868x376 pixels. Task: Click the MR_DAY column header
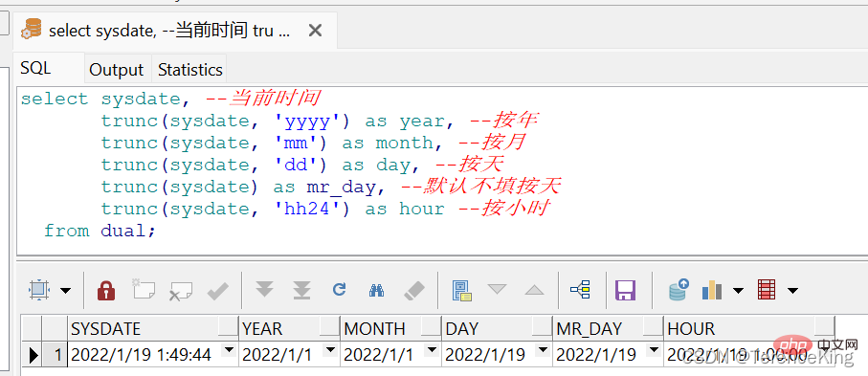point(609,328)
